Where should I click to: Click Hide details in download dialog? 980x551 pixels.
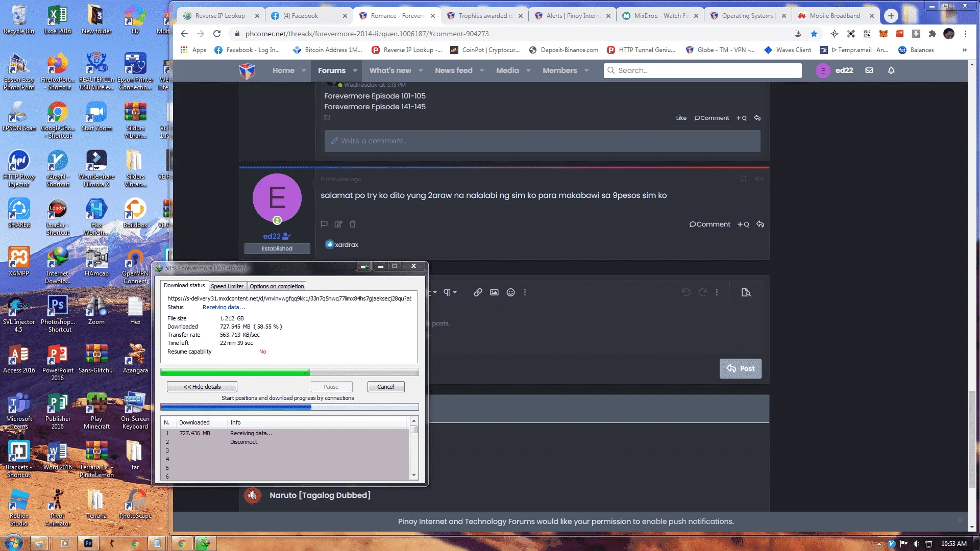point(202,387)
